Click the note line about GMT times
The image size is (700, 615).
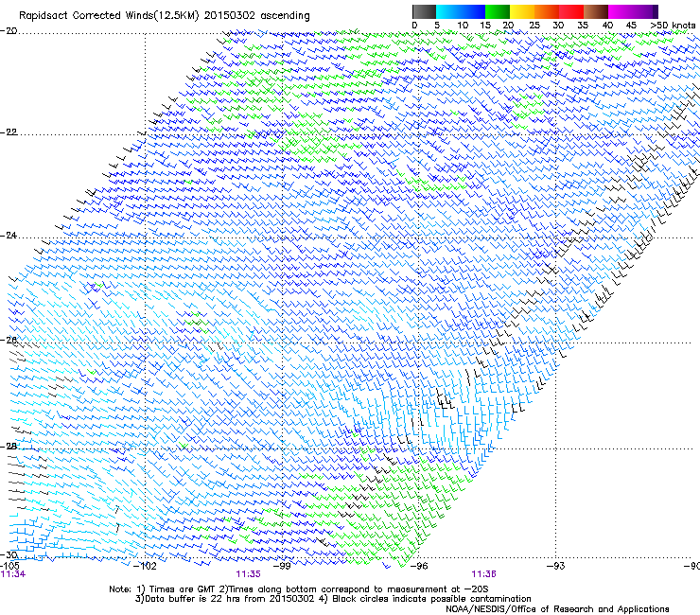point(299,589)
